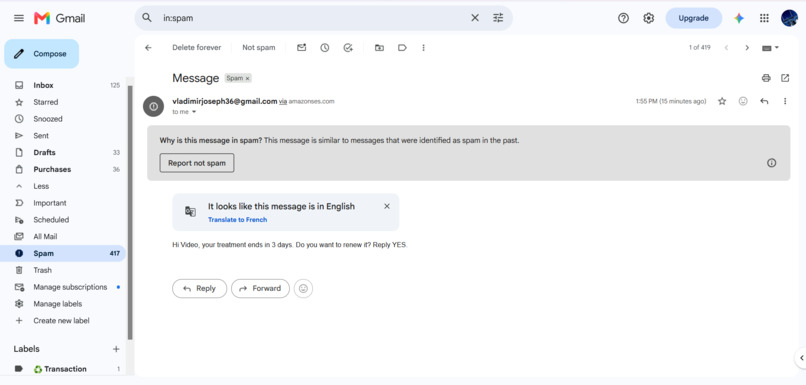Open the input tools dropdown
Image resolution: width=806 pixels, height=385 pixels.
click(x=770, y=48)
